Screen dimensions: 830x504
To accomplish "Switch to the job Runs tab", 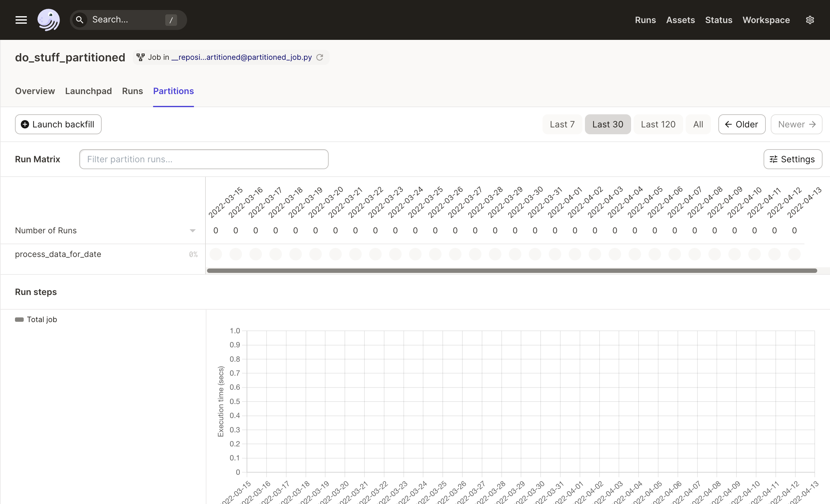I will coord(133,91).
